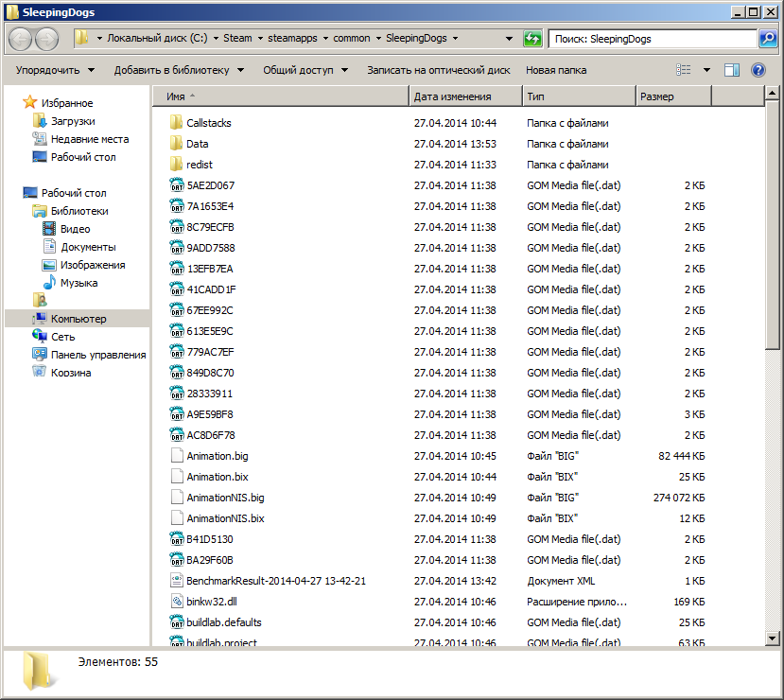Click the Steam breadcrumb segment
The width and height of the screenshot is (784, 700).
point(237,39)
